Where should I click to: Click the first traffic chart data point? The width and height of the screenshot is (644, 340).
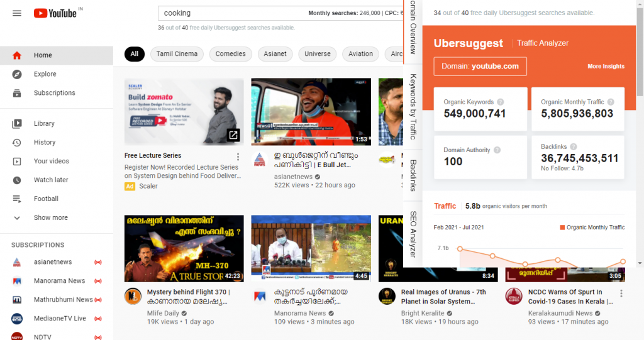[460, 249]
